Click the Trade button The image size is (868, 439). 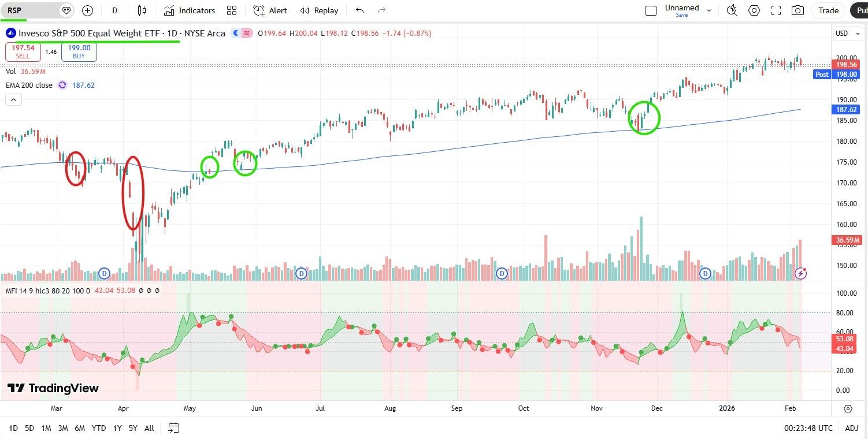[x=828, y=10]
